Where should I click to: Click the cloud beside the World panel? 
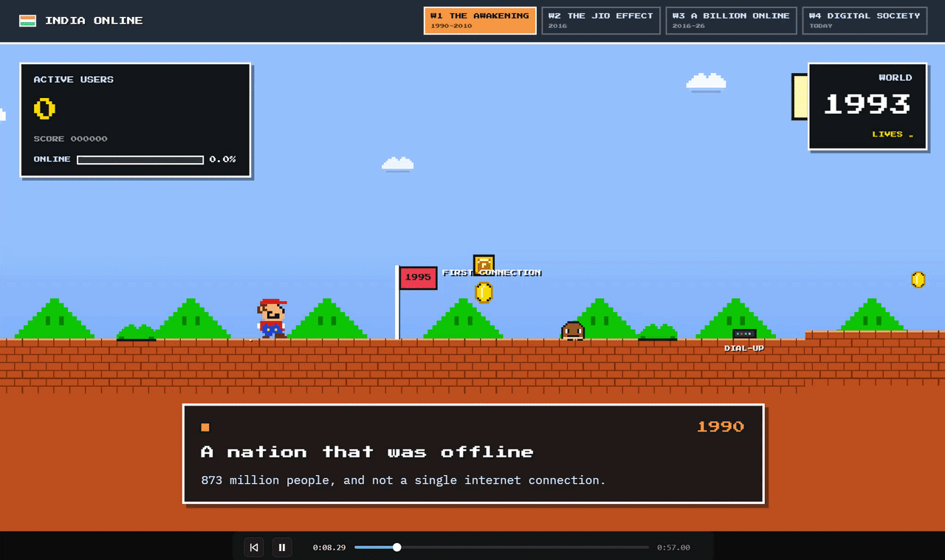tap(707, 82)
